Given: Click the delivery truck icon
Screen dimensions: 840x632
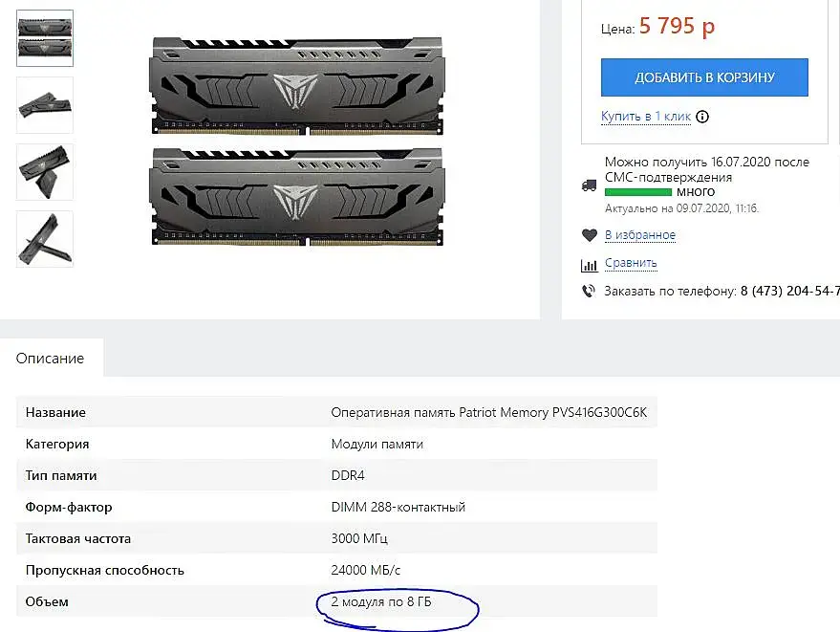Looking at the screenshot, I should 589,185.
